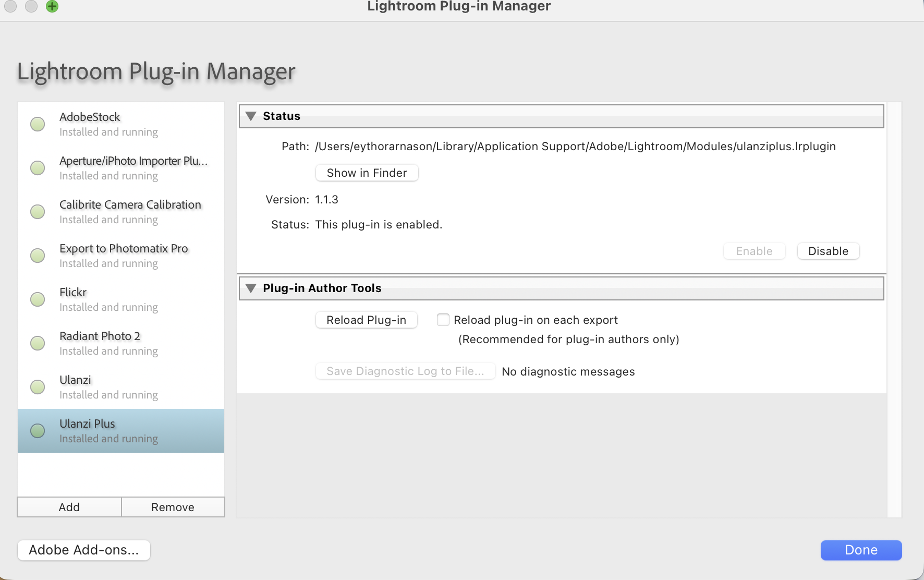Click the version number 1.1.3
The height and width of the screenshot is (580, 924).
point(326,199)
